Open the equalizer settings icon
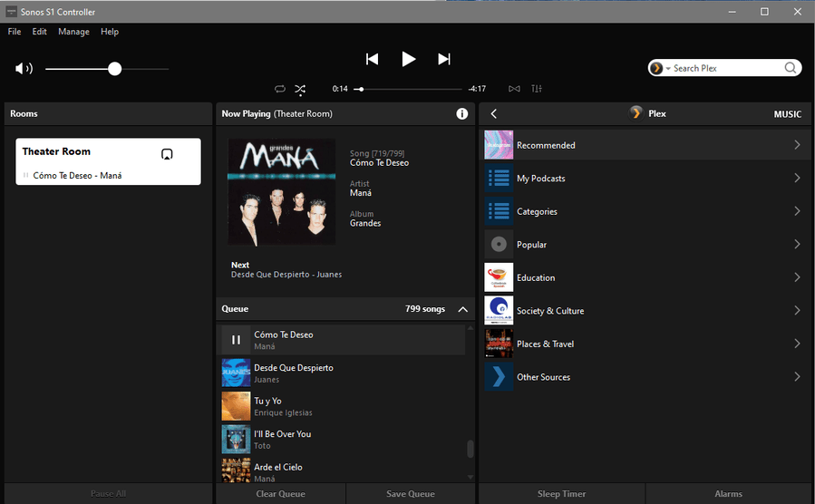The height and width of the screenshot is (504, 815). coord(537,89)
